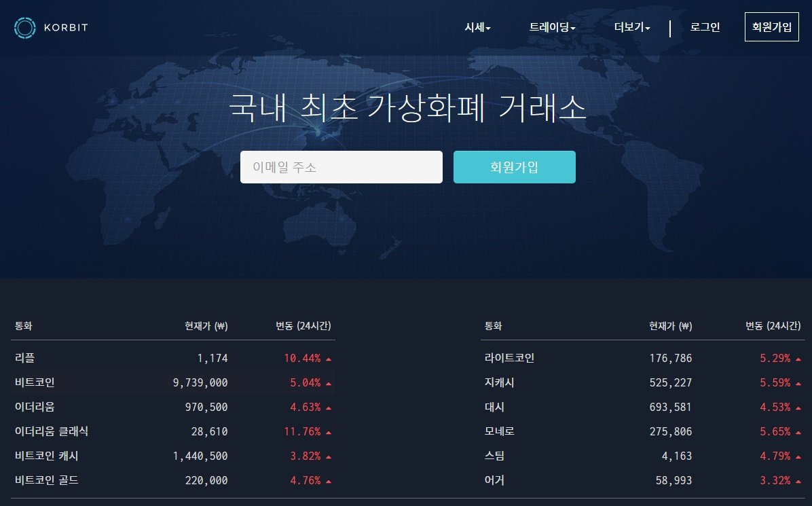Click the upward arrow next to 리플 10.44%
The image size is (812, 506).
329,358
